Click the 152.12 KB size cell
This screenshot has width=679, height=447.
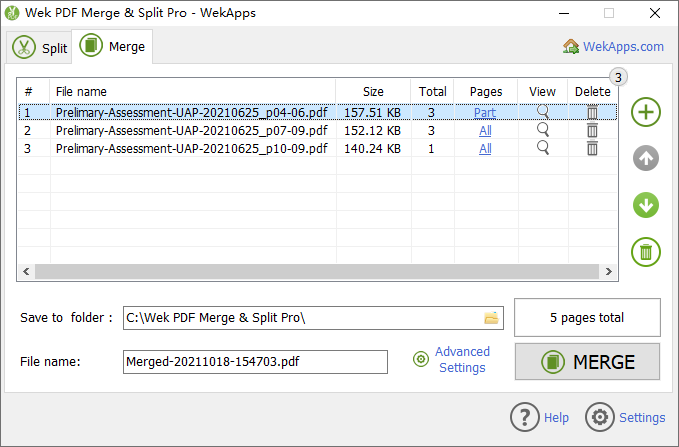(x=372, y=130)
